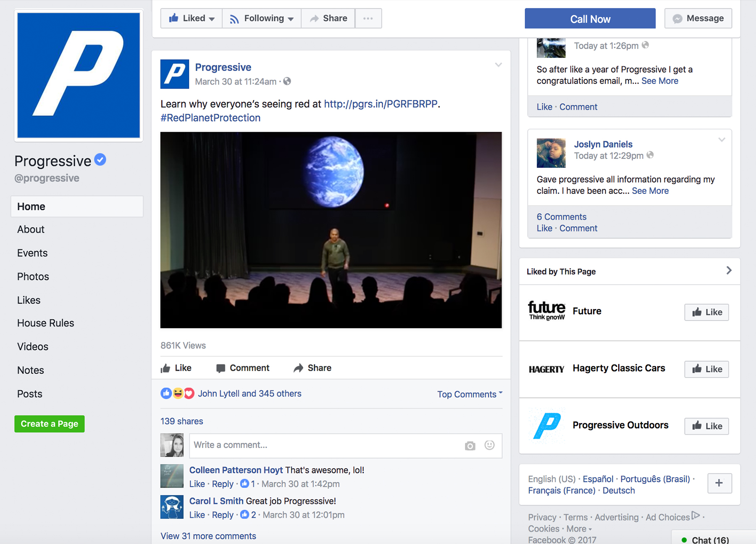
Task: Like Carol L Smith's comment
Action: coord(197,515)
